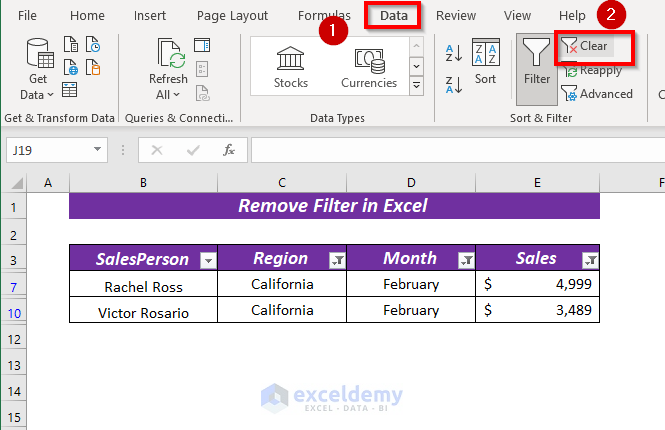Open Recent Sources icon
The width and height of the screenshot is (665, 430).
(x=93, y=45)
